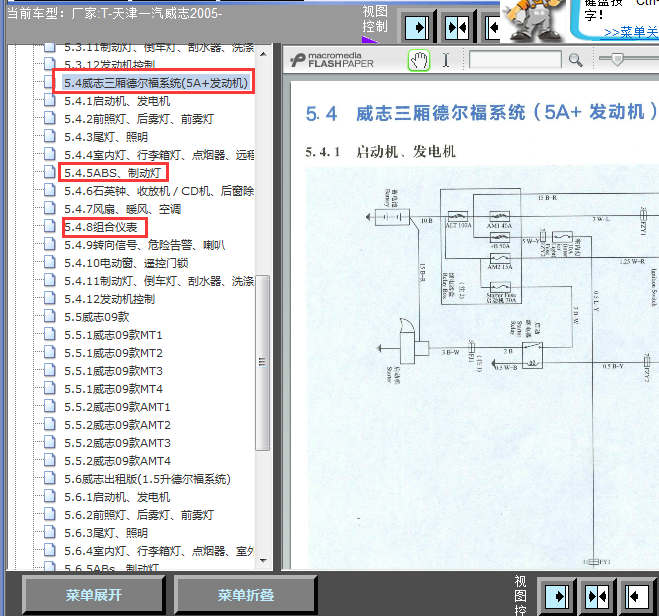659x616 pixels.
Task: Click the tree scrollbar up arrow
Action: click(263, 54)
